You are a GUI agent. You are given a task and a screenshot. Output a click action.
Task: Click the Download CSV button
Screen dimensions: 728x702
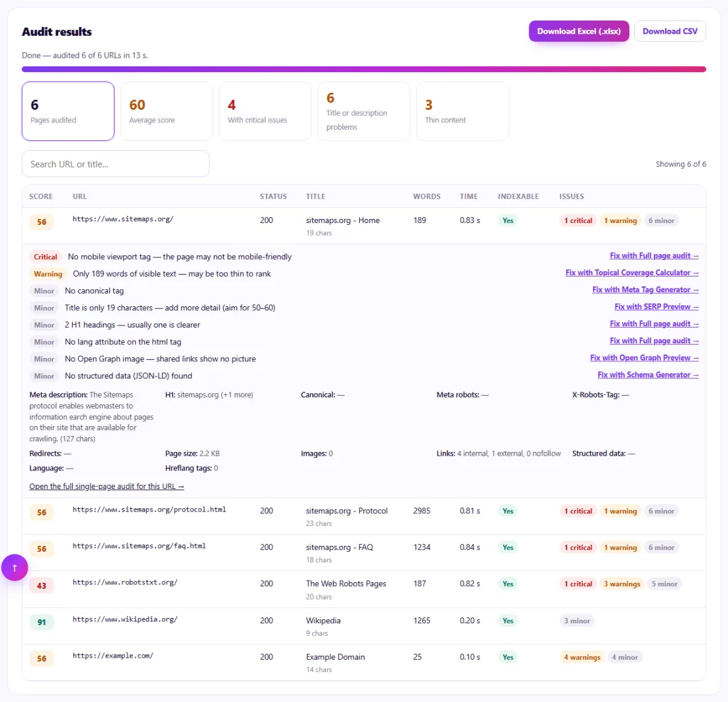pos(670,31)
